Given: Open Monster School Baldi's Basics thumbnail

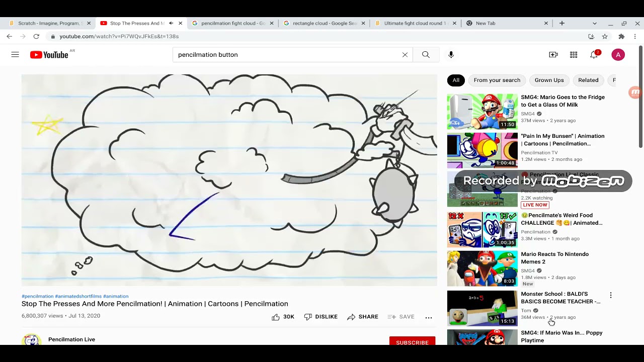Looking at the screenshot, I should (482, 308).
